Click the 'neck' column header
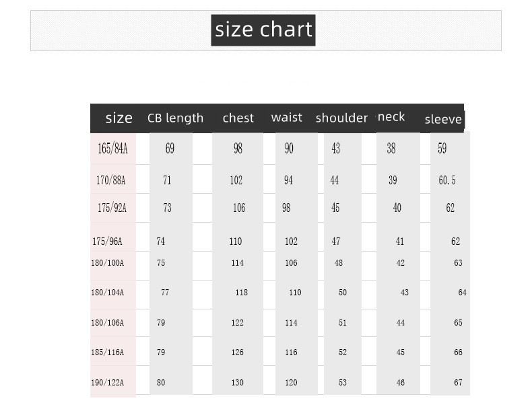This screenshot has width=532, height=411. [x=391, y=117]
